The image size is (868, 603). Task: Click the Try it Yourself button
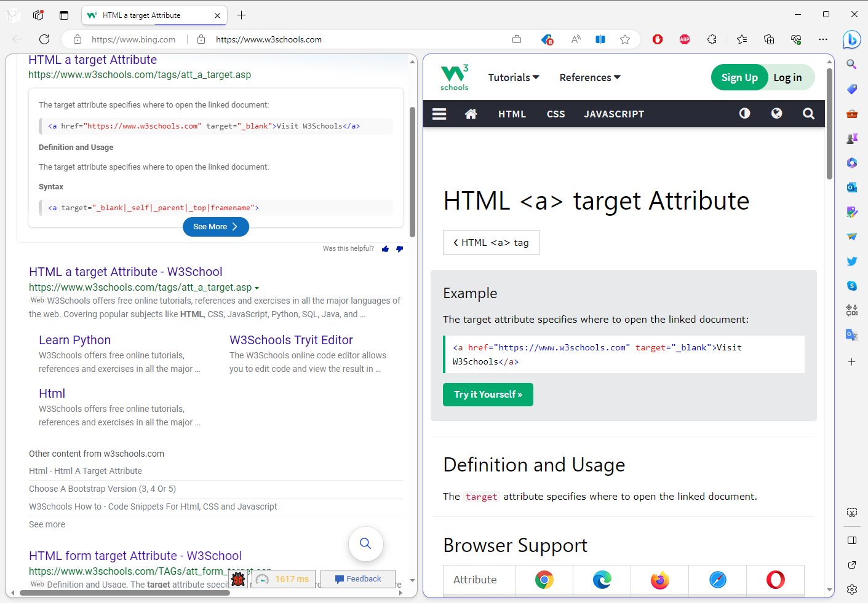point(488,395)
